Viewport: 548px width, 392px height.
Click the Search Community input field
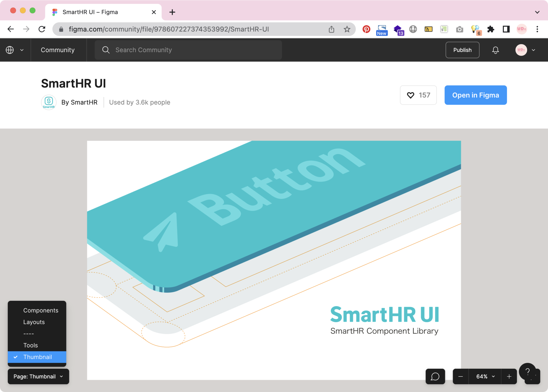(x=188, y=50)
